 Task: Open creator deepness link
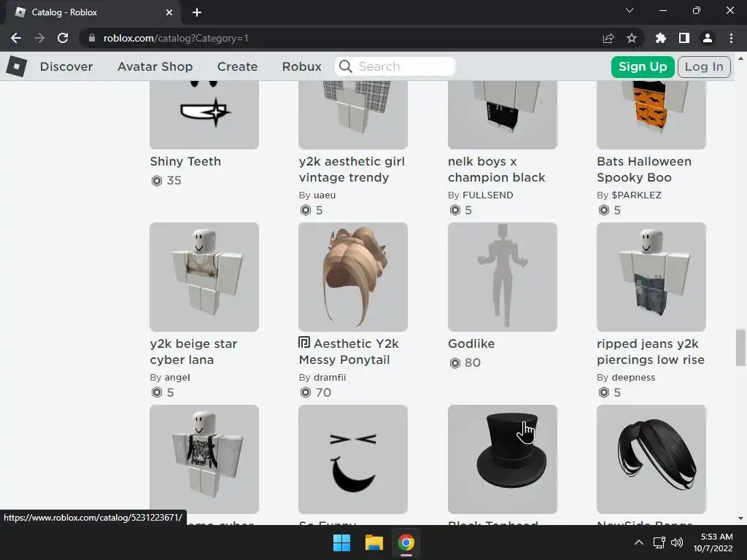[633, 378]
